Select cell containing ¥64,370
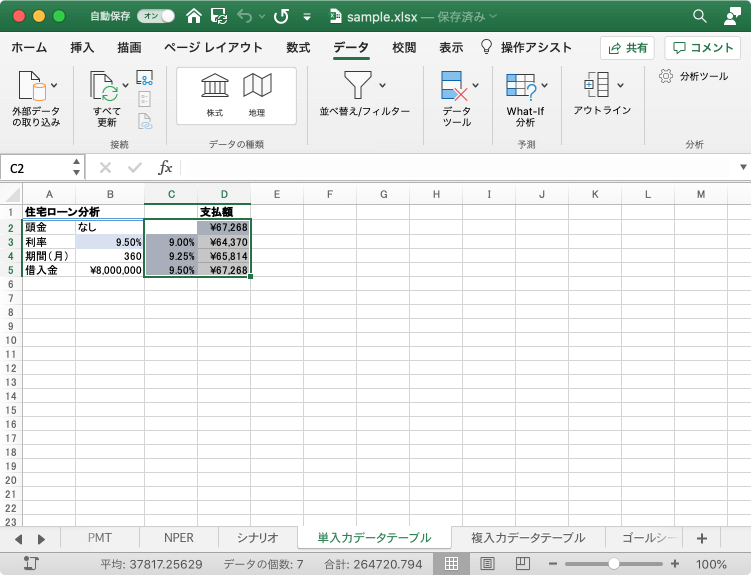The height and width of the screenshot is (575, 751). 224,242
